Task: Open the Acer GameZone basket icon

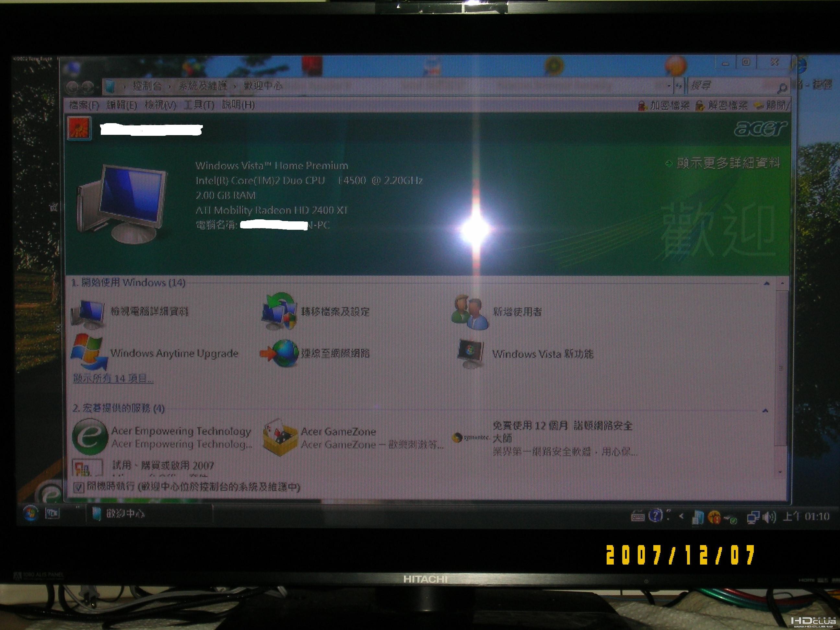Action: (x=280, y=437)
